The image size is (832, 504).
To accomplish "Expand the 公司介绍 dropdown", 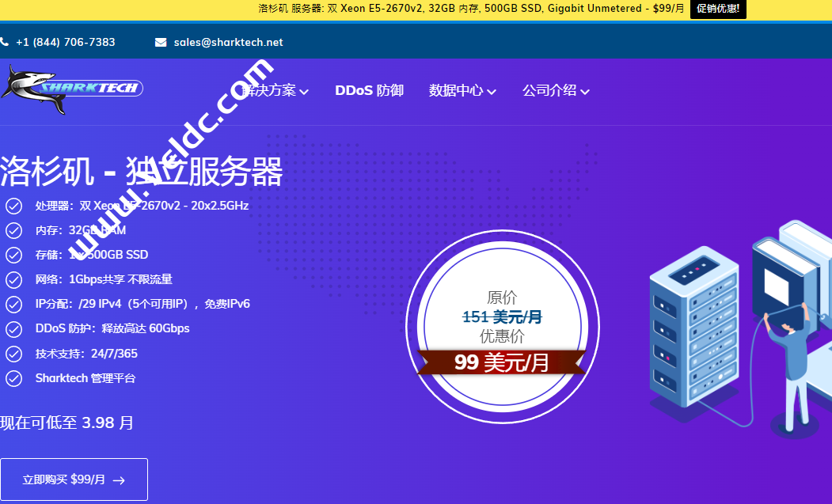I will coord(586,91).
